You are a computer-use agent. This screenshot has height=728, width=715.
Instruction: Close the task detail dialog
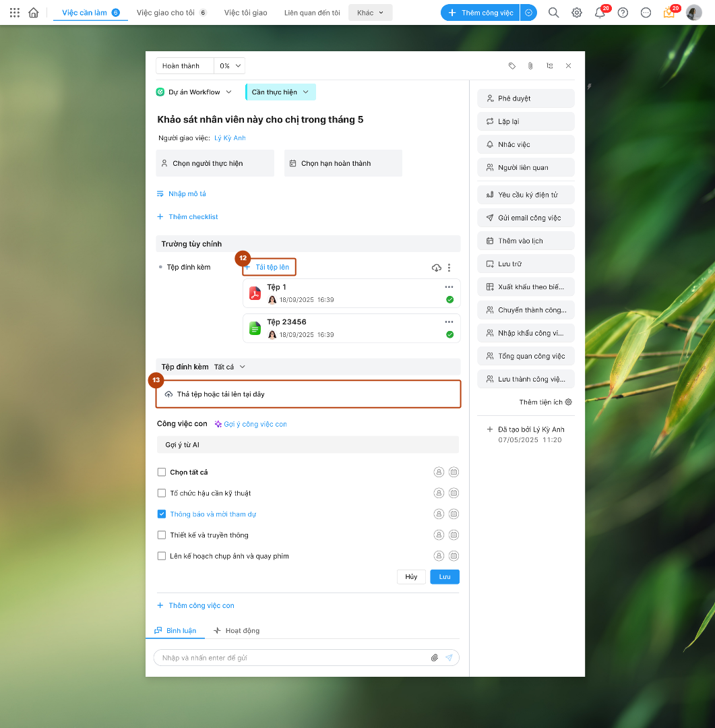point(568,66)
